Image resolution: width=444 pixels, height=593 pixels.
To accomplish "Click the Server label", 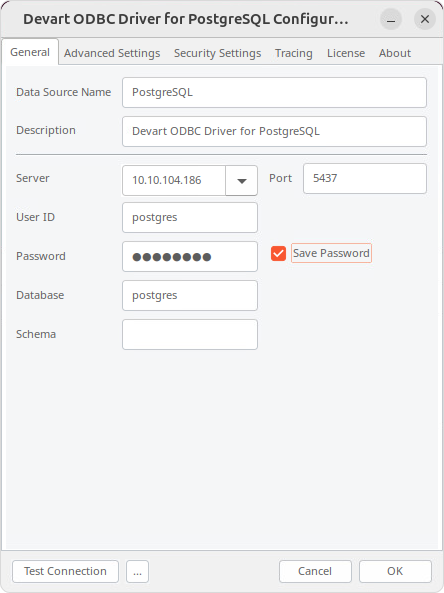I will (33, 178).
